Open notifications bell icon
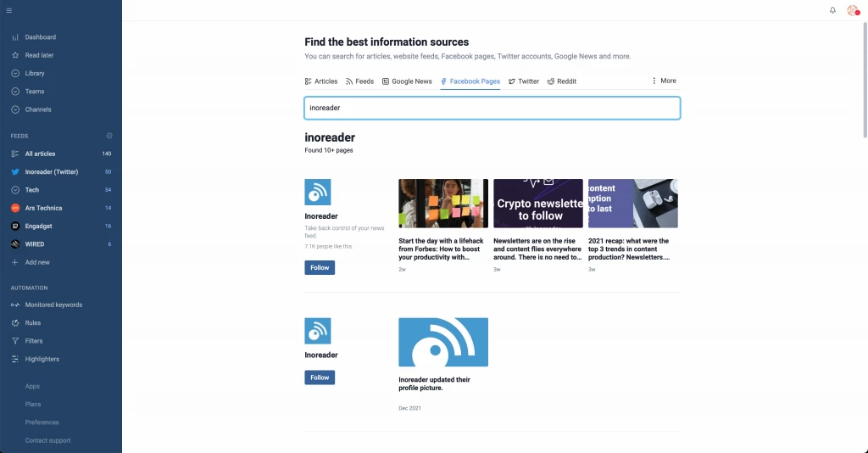The height and width of the screenshot is (453, 868). pos(832,10)
